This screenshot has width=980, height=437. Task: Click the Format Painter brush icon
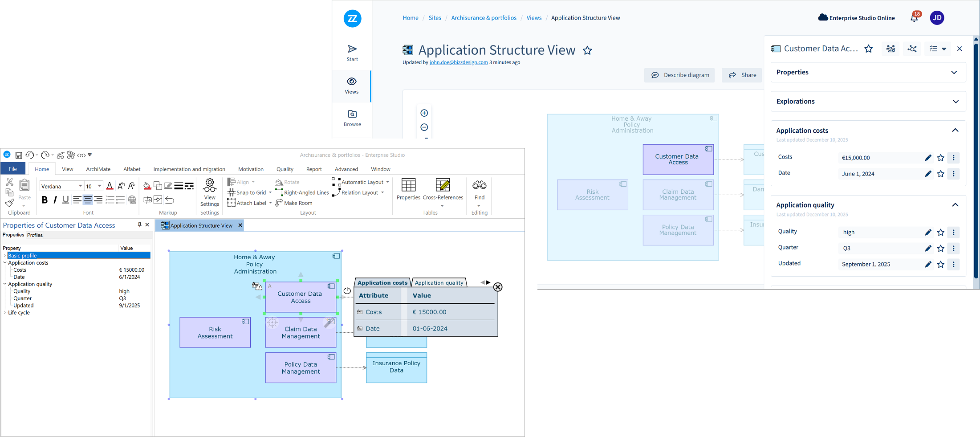point(9,203)
